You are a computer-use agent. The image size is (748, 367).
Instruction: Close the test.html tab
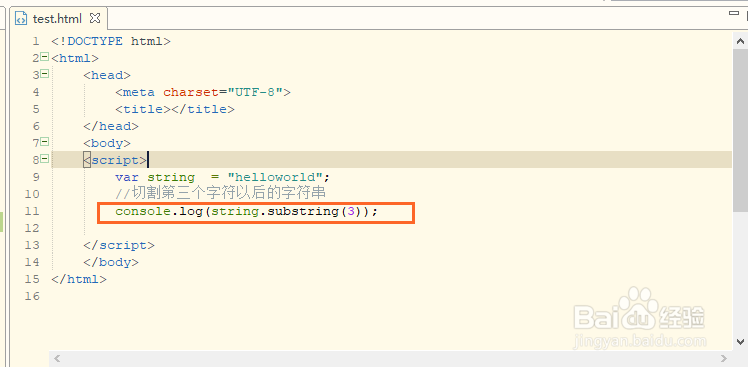tap(95, 18)
